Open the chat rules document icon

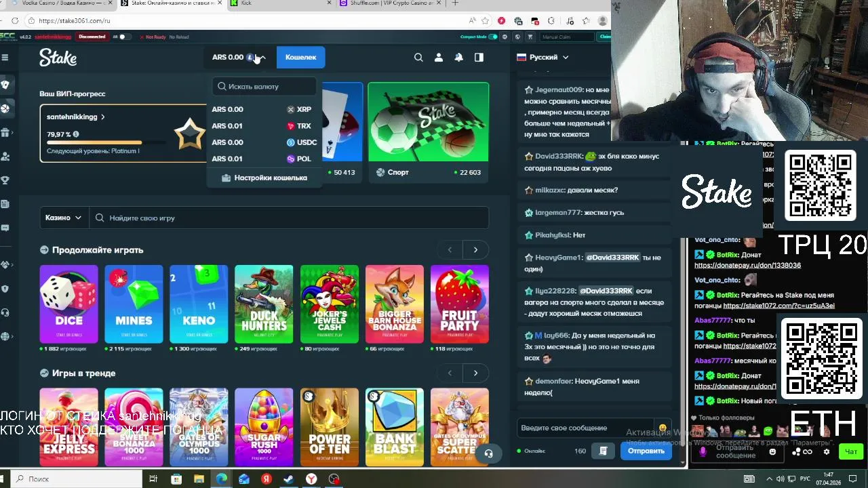pyautogui.click(x=603, y=451)
